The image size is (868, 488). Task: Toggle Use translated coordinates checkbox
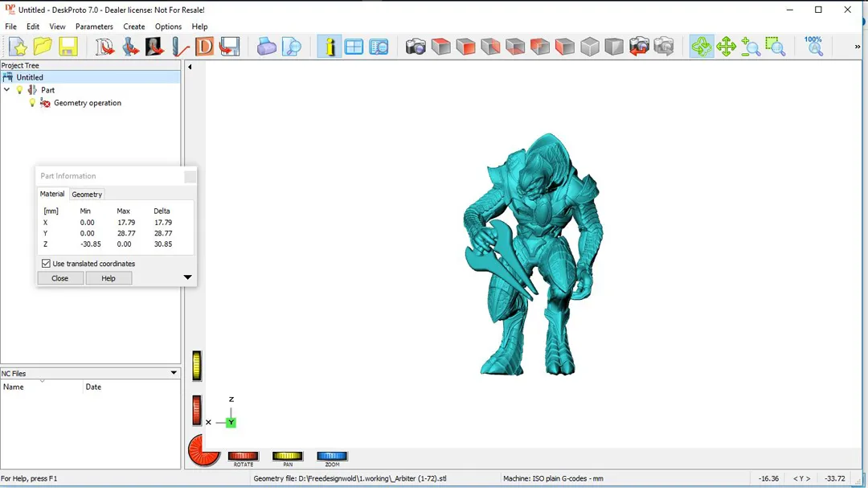(x=46, y=264)
